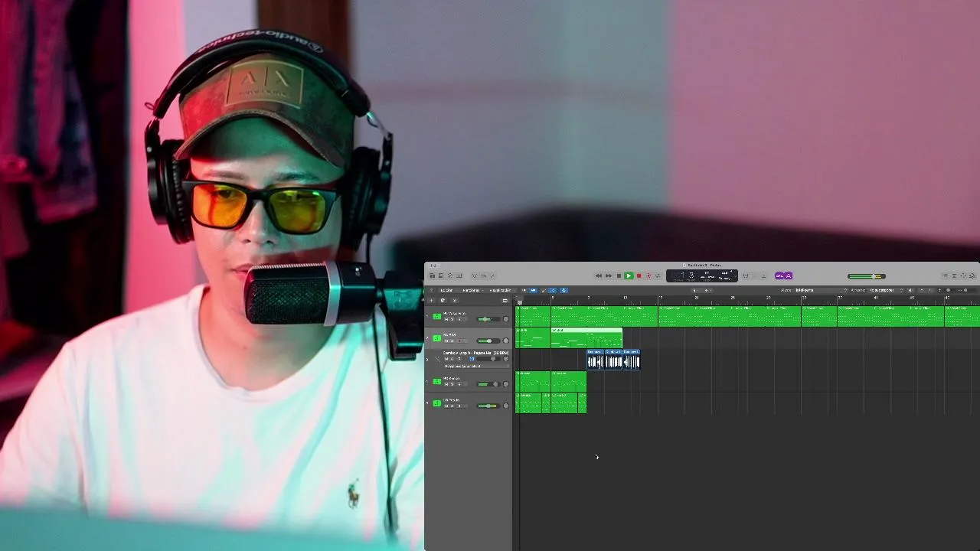Toggle the purple Metronome click button
The height and width of the screenshot is (551, 980).
pyautogui.click(x=788, y=275)
